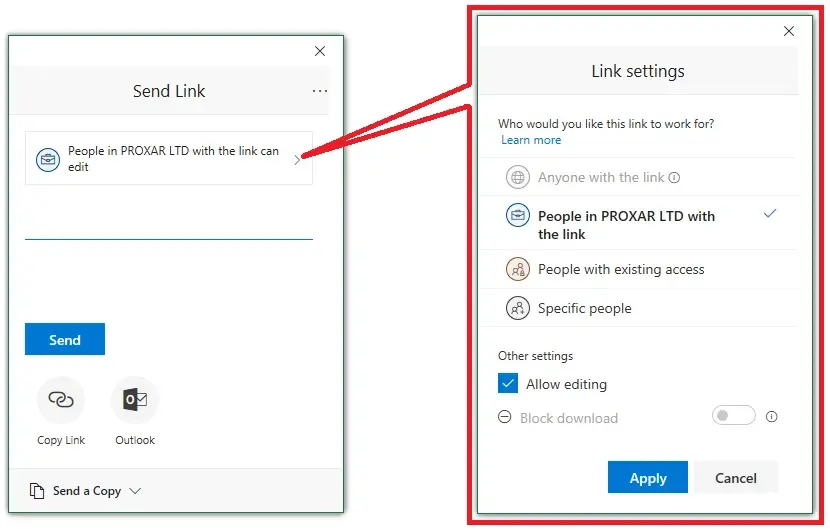Click Cancel in Link settings
830x530 pixels.
(x=735, y=477)
